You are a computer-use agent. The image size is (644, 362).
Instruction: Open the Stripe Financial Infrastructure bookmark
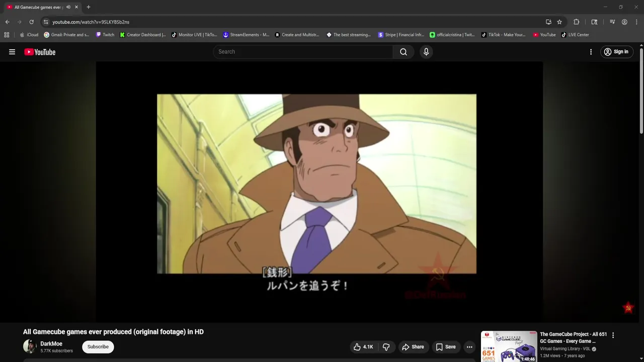401,35
